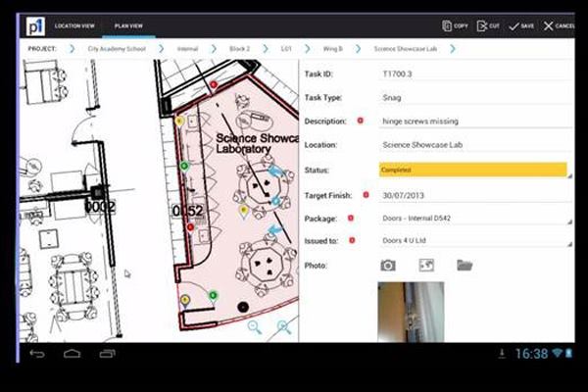Pick an image with the gallery icon
588x392 pixels.
(x=426, y=266)
